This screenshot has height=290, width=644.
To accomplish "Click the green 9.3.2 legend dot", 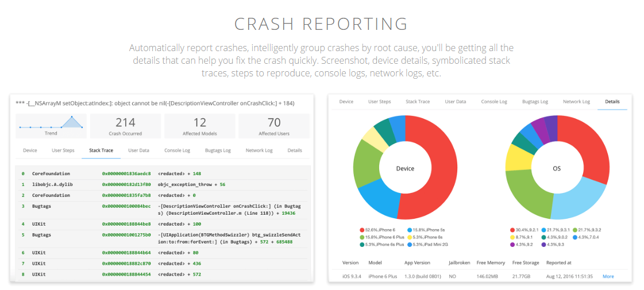I will (575, 230).
